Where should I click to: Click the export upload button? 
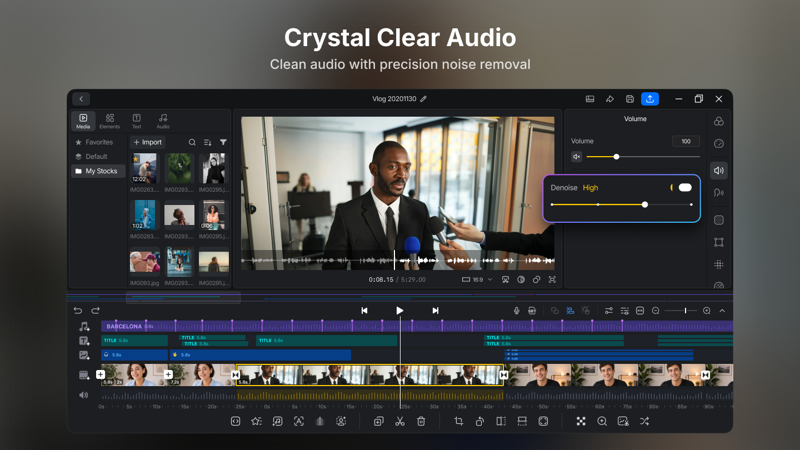[x=649, y=99]
